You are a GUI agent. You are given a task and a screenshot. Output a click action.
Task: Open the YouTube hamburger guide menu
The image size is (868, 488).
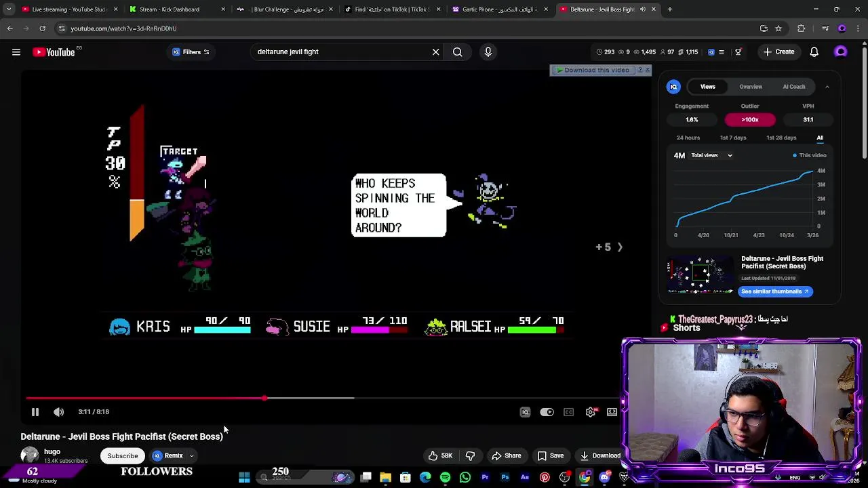16,52
